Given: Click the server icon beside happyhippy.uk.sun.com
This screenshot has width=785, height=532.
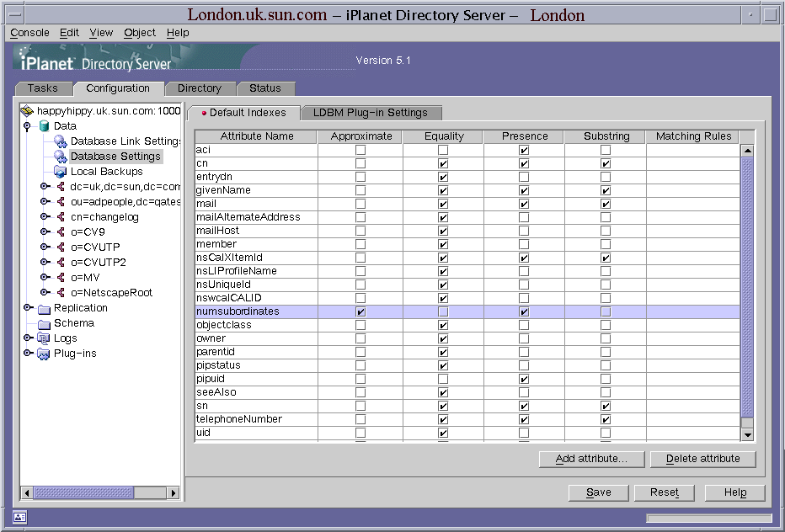Looking at the screenshot, I should pyautogui.click(x=27, y=110).
